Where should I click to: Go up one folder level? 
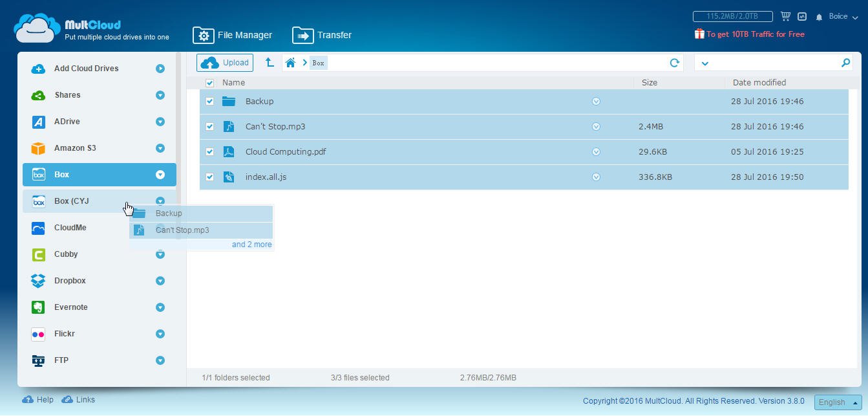pyautogui.click(x=270, y=63)
